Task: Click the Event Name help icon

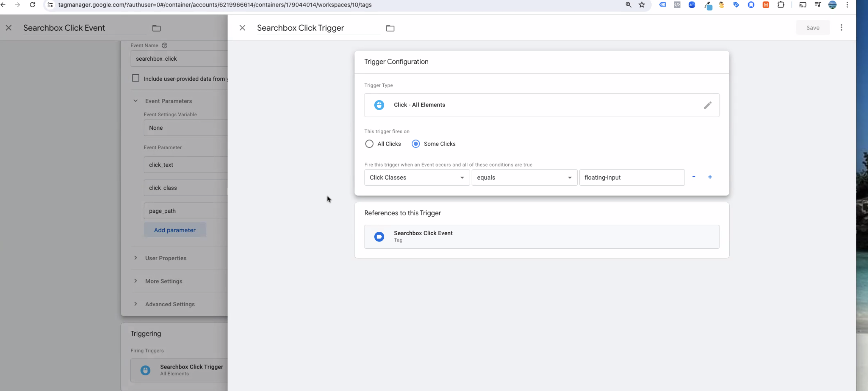Action: (164, 46)
